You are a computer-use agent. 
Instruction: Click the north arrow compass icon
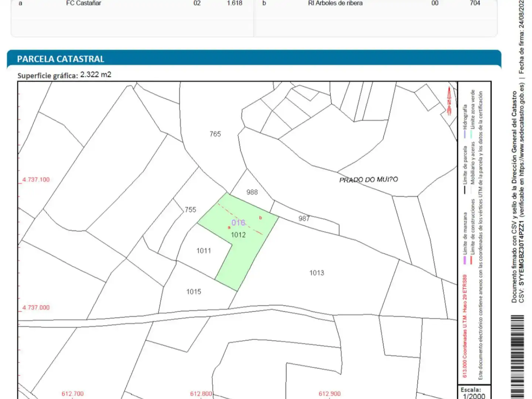point(449,100)
